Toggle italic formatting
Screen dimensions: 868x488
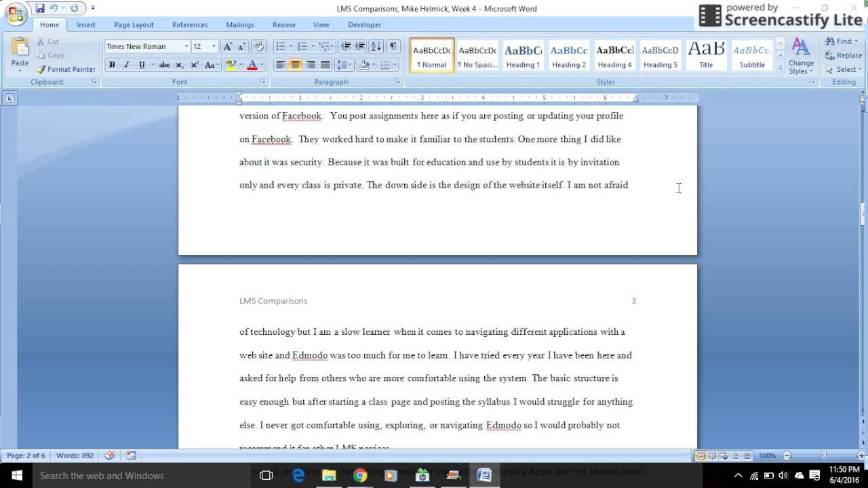[126, 65]
